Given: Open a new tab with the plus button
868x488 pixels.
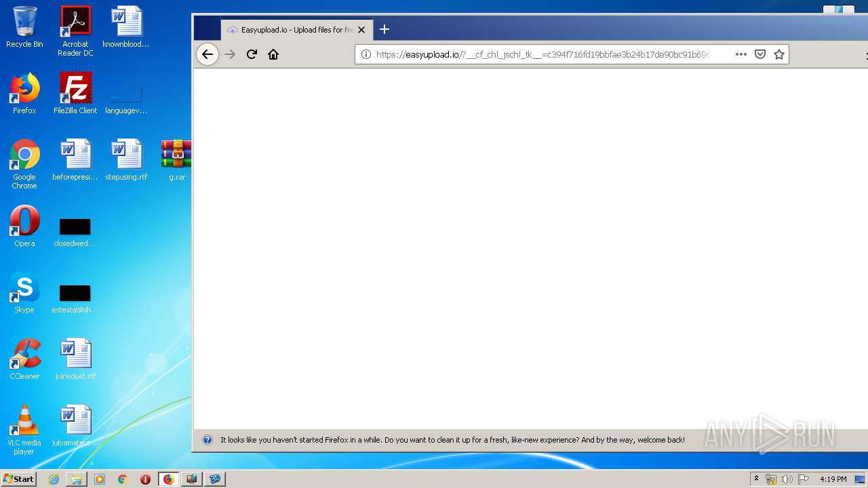Looking at the screenshot, I should point(384,29).
